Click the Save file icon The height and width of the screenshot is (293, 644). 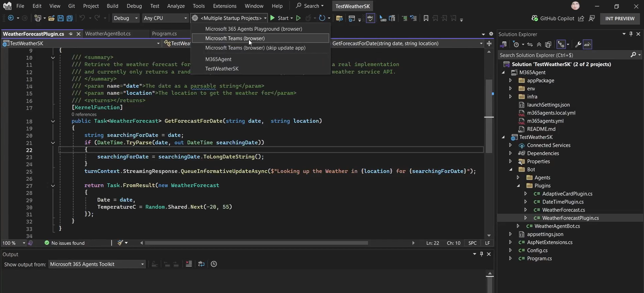[60, 18]
